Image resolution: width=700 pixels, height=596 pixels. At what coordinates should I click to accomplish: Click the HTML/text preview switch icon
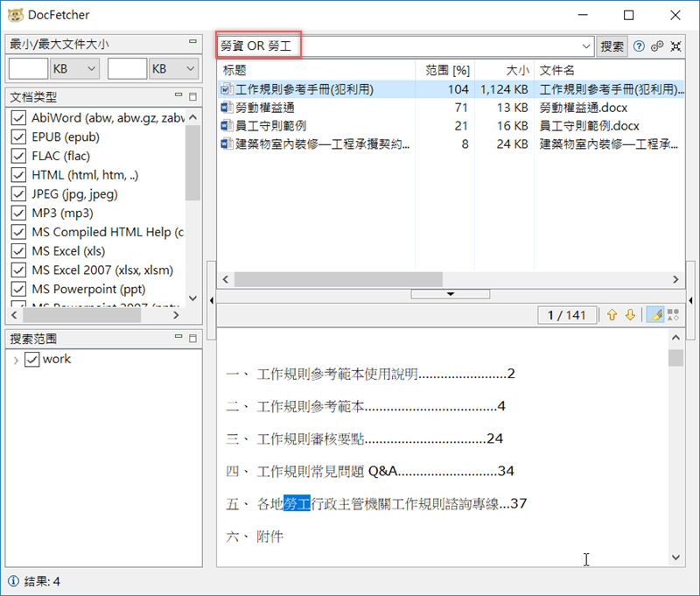pyautogui.click(x=673, y=315)
